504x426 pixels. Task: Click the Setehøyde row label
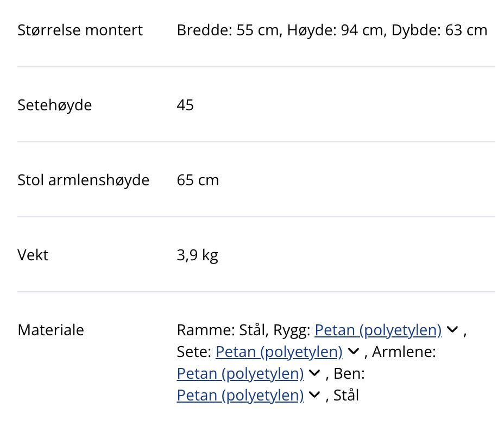pyautogui.click(x=54, y=105)
